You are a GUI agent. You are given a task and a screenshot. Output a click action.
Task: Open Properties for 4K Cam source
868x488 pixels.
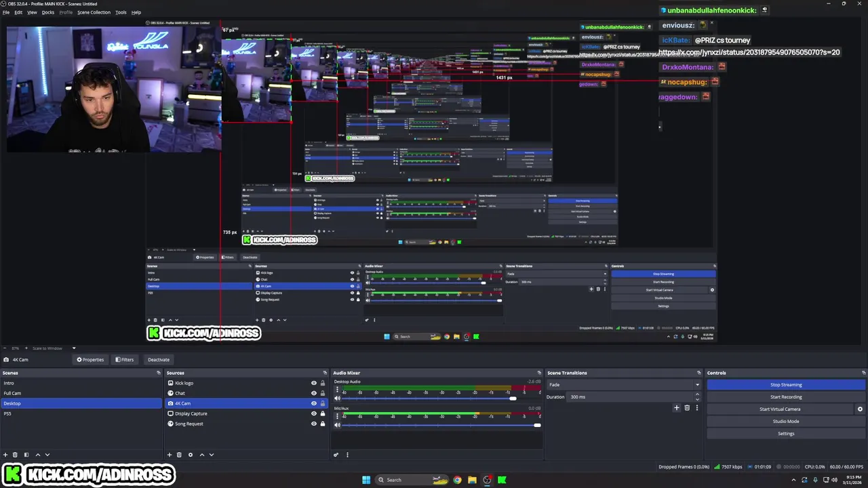pyautogui.click(x=90, y=360)
